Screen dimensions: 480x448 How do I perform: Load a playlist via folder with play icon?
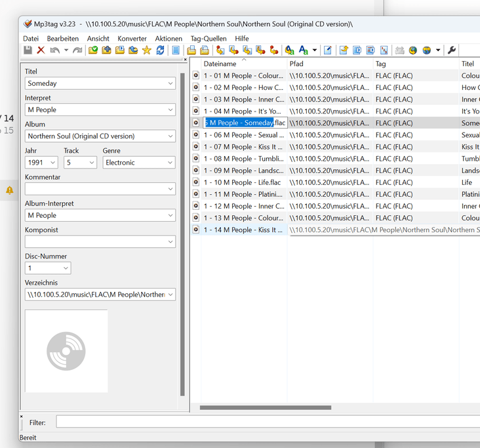click(120, 50)
